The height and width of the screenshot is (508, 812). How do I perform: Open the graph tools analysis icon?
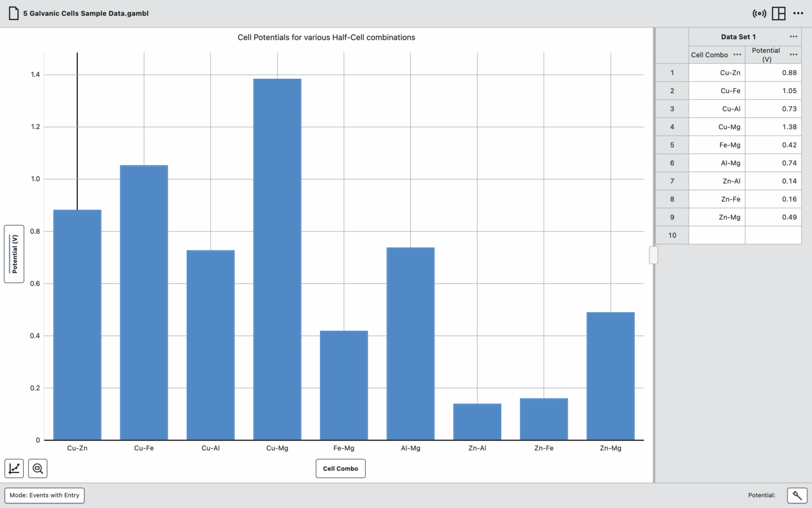click(x=14, y=468)
